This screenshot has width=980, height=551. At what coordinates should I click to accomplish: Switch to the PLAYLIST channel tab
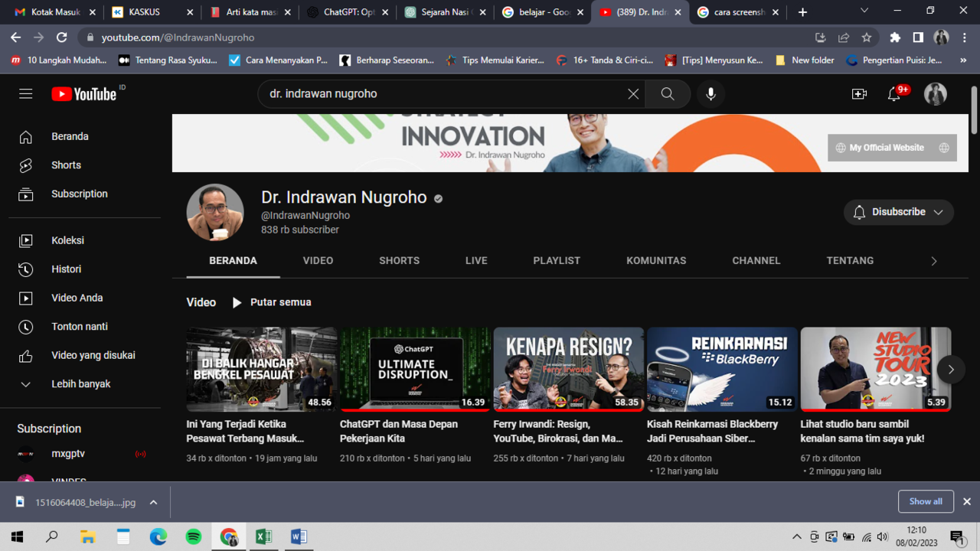557,261
